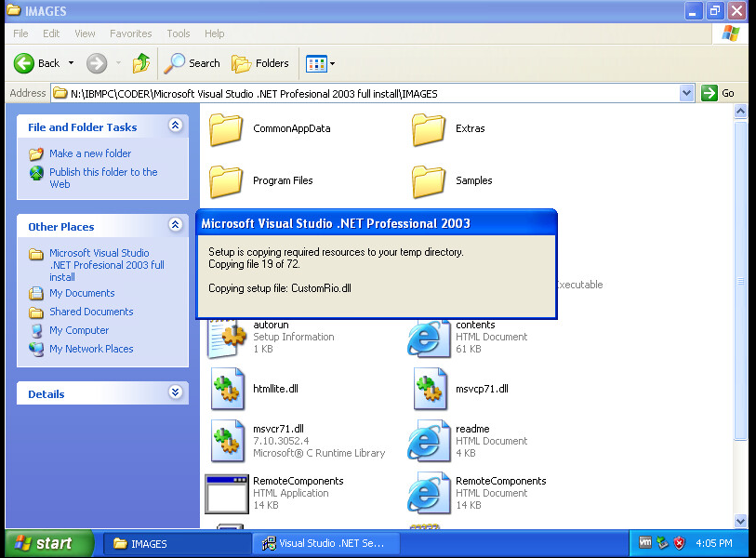Collapse the File and Folder Tasks panel

175,126
